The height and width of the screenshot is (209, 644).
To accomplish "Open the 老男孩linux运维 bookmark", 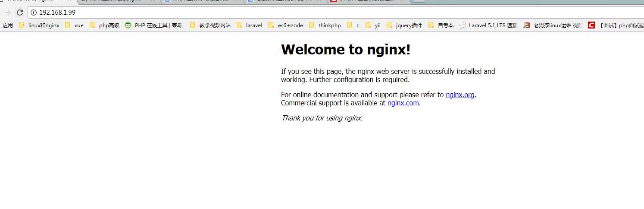I will (x=553, y=25).
